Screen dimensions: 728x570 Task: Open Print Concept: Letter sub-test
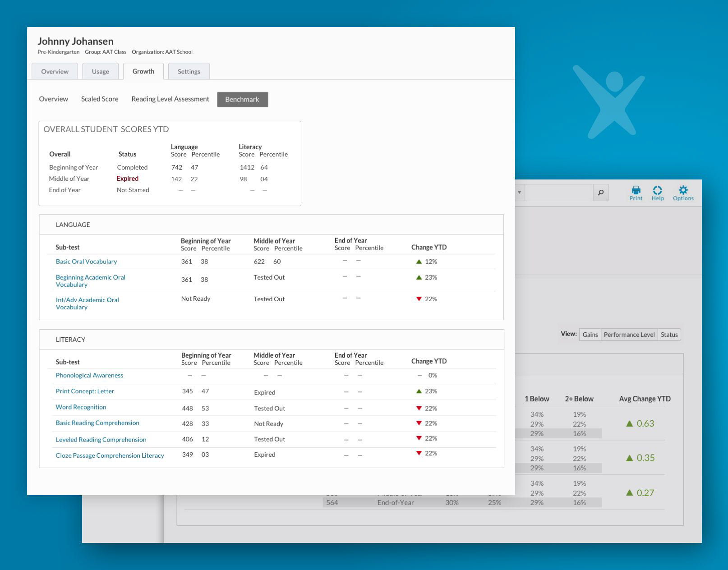(85, 391)
